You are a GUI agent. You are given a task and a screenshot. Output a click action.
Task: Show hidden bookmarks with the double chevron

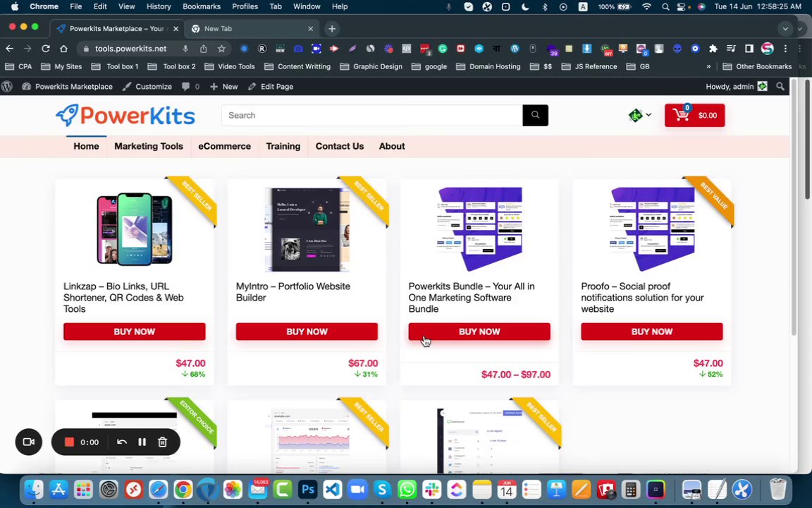(708, 66)
